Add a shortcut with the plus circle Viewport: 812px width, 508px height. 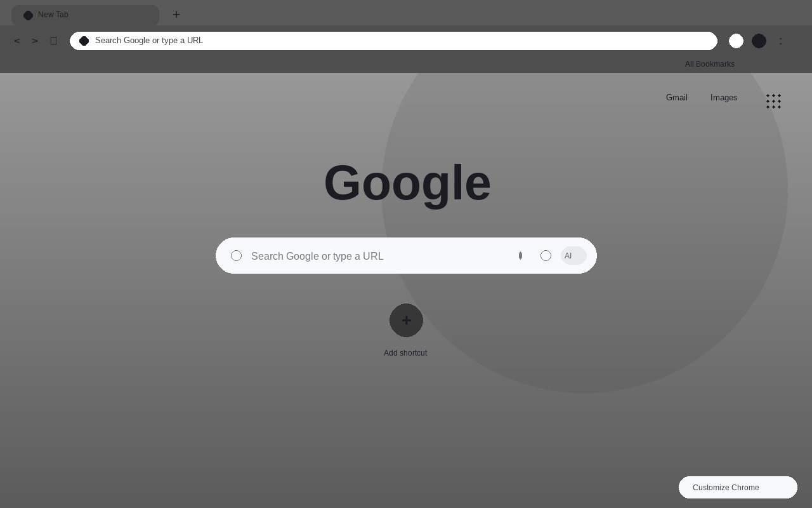(x=406, y=320)
